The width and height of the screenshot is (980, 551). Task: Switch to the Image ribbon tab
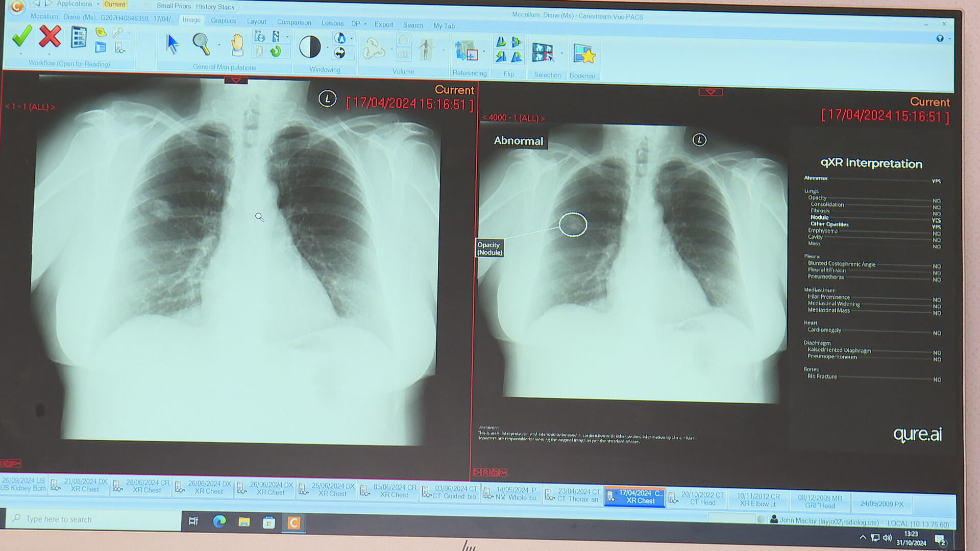click(x=191, y=20)
